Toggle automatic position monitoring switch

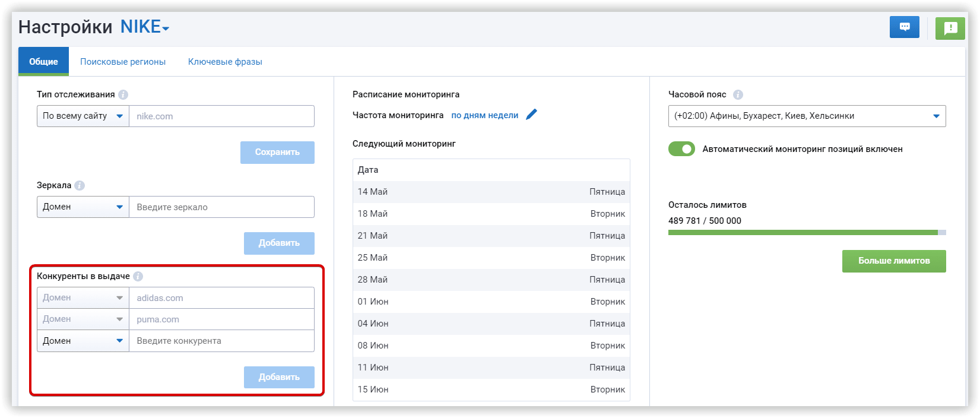click(681, 149)
